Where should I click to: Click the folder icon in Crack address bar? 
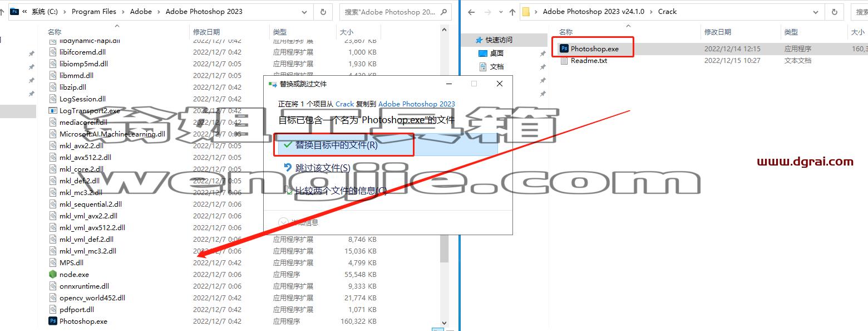pos(526,11)
